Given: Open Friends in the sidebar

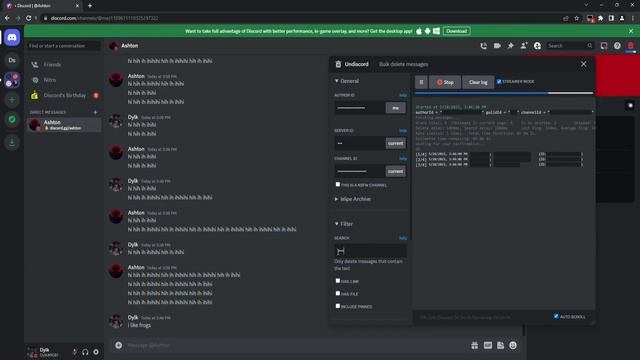Looking at the screenshot, I should click(64, 64).
